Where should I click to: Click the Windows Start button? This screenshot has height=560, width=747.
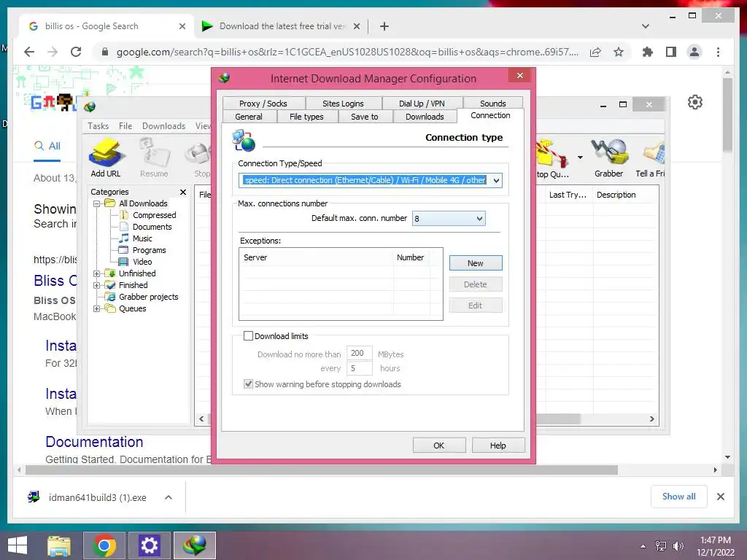(18, 545)
